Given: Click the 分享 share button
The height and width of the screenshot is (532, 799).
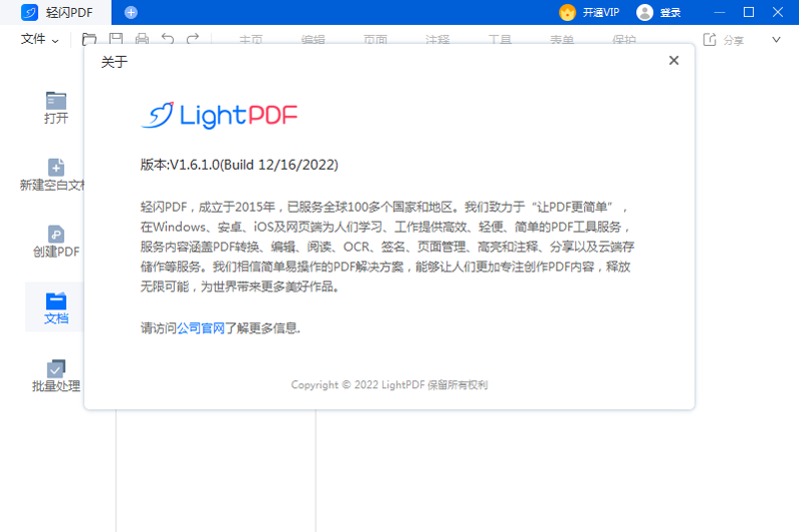Looking at the screenshot, I should point(723,40).
